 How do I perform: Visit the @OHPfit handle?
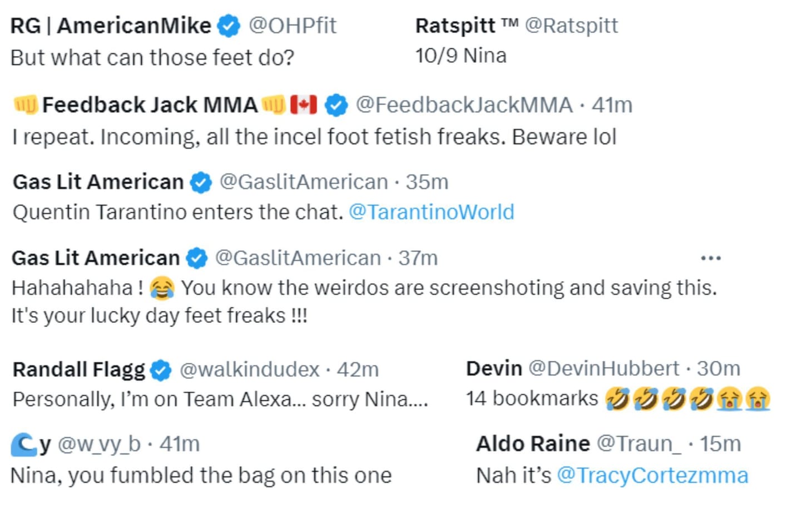point(293,26)
